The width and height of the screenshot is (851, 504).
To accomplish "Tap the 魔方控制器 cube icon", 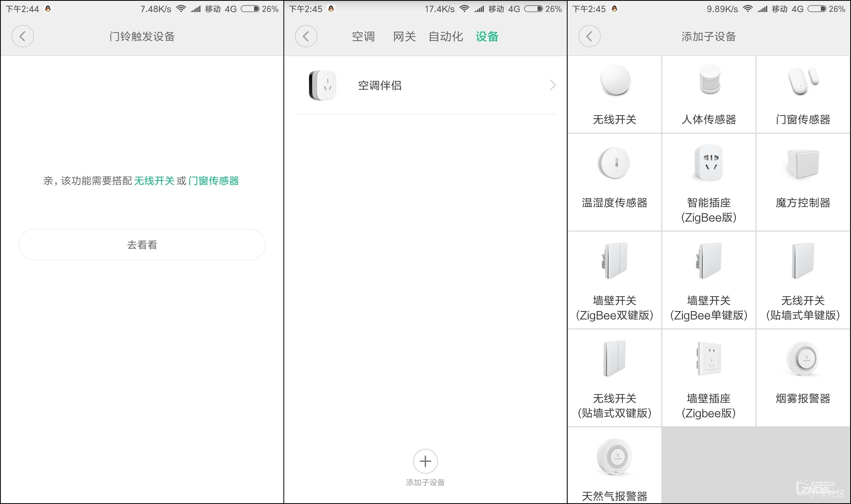I will 803,164.
